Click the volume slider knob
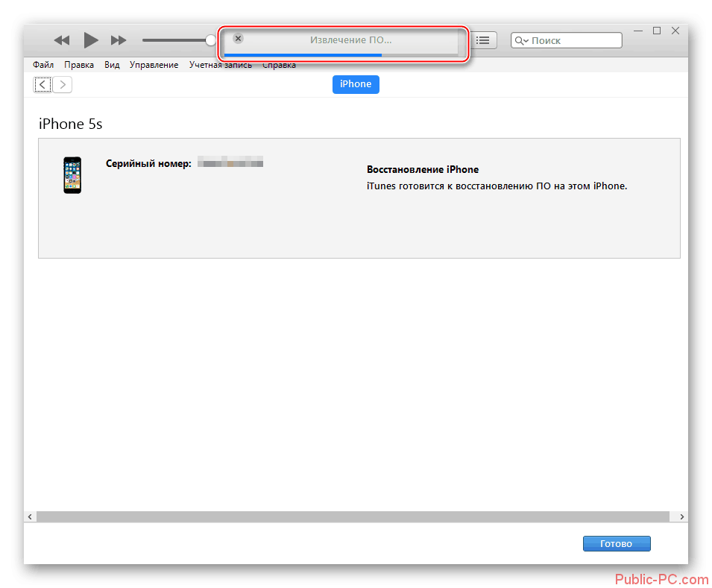 210,40
